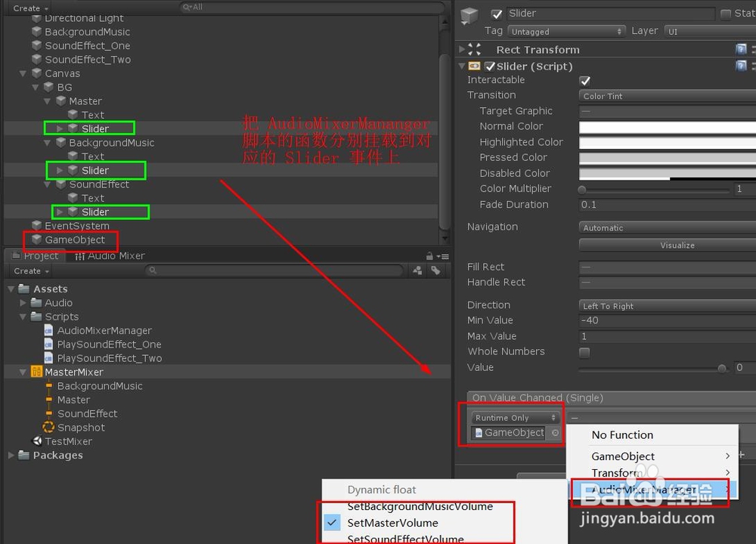Open the Project panel options menu icon
This screenshot has width=756, height=544.
442,256
